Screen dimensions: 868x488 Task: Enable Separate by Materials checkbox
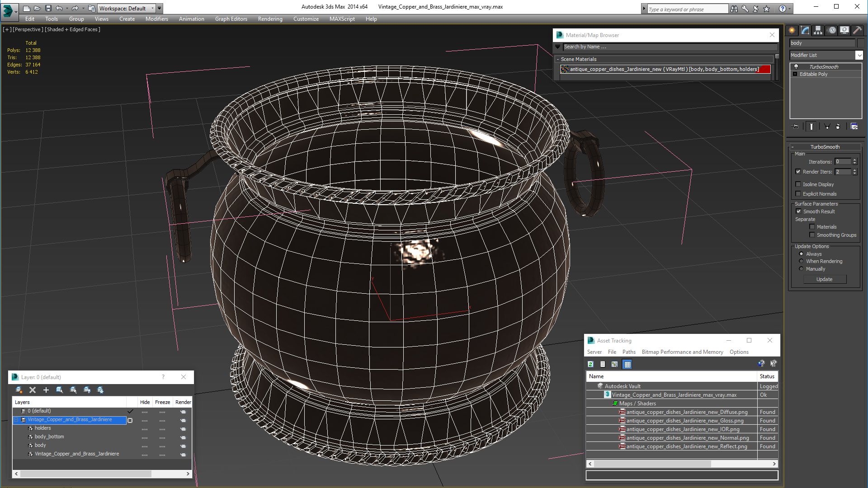click(812, 227)
